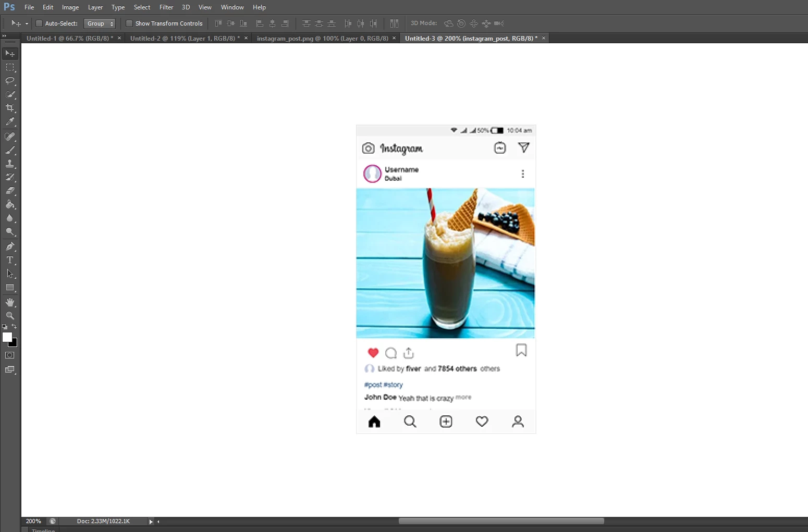Select the Zoom tool
808x532 pixels.
point(10,316)
